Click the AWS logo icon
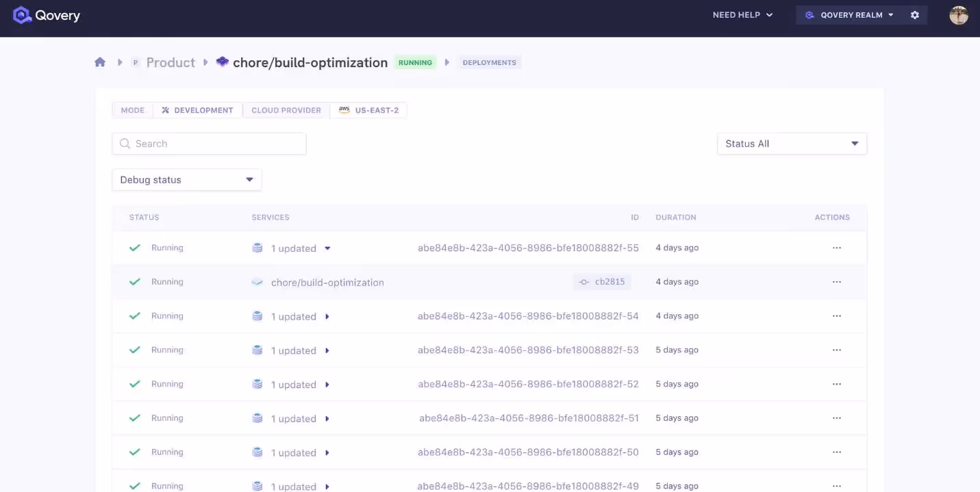Image resolution: width=980 pixels, height=492 pixels. point(344,109)
